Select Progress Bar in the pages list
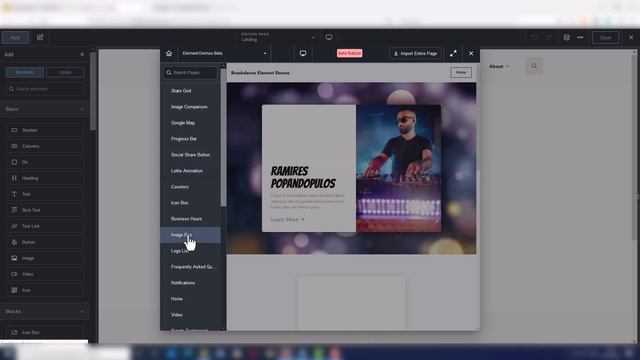Screen dimensions: 640x360 (190, 139)
